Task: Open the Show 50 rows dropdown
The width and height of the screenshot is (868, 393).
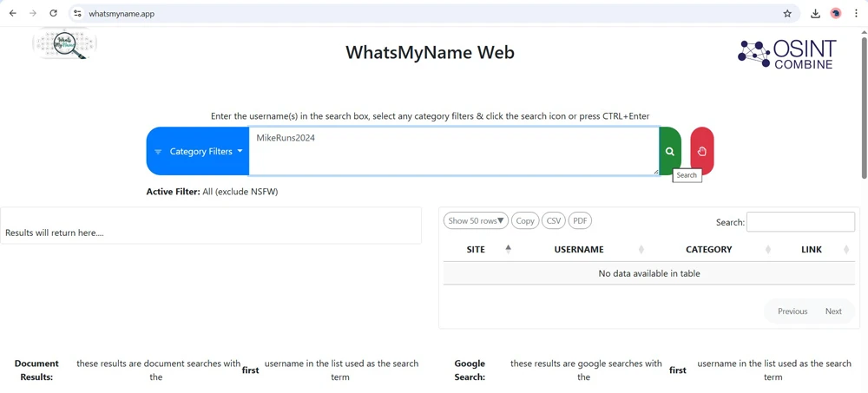Action: pyautogui.click(x=476, y=221)
